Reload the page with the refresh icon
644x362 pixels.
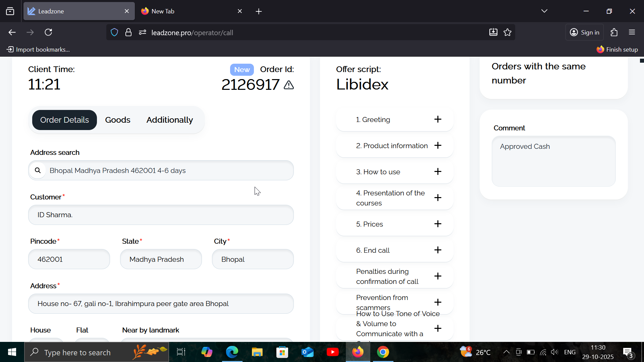[48, 33]
